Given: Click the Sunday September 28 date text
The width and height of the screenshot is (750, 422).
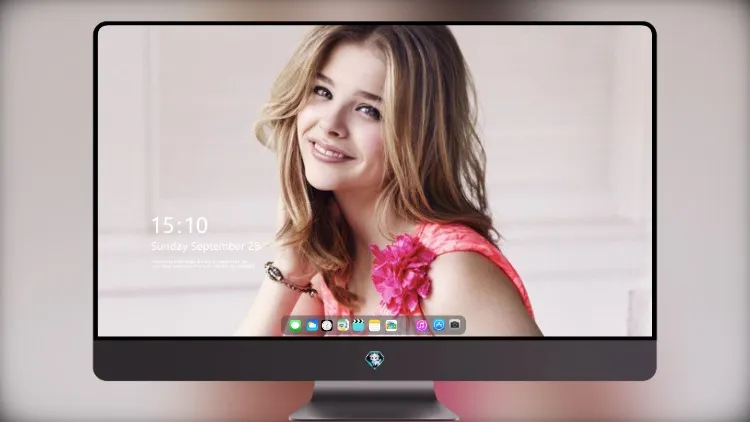Looking at the screenshot, I should coord(206,246).
